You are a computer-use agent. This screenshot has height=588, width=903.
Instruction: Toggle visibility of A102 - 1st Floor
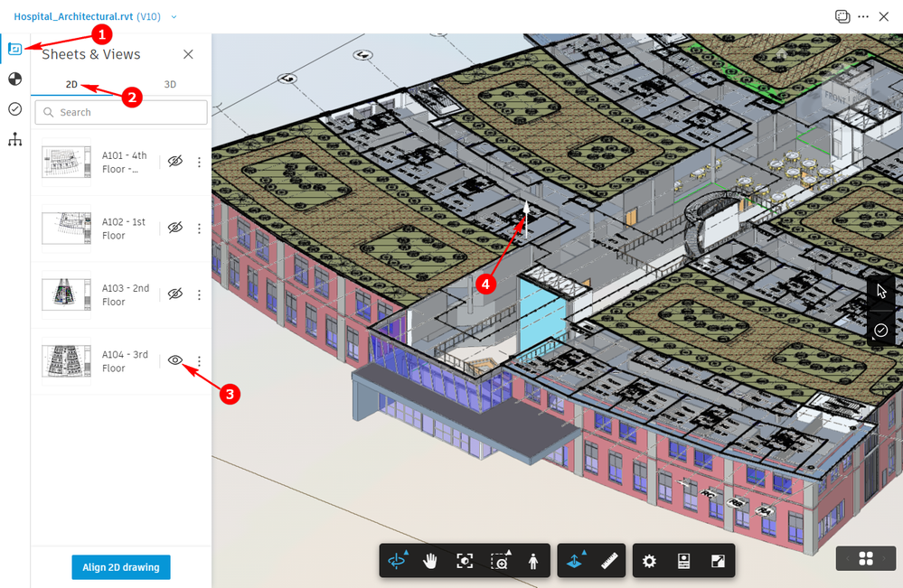(x=175, y=228)
